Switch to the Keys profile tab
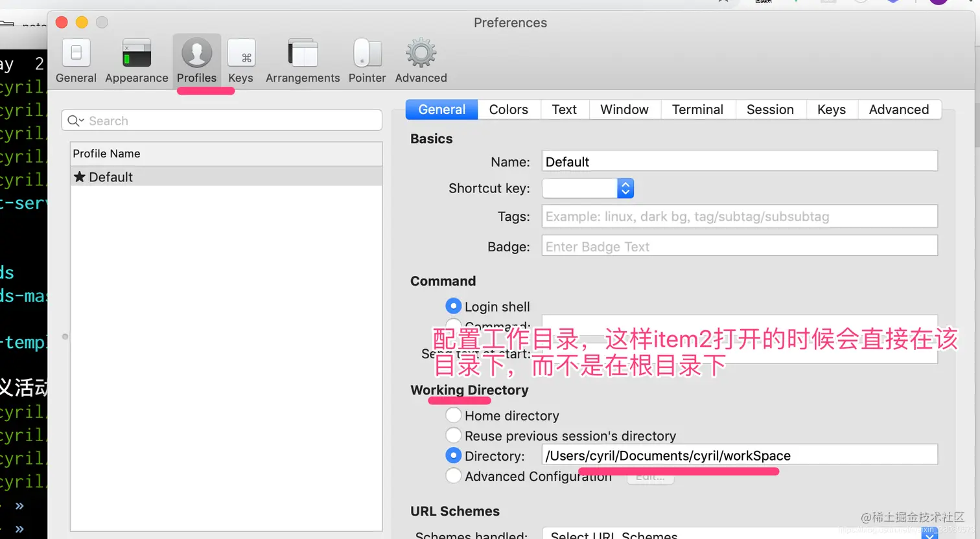The image size is (980, 539). [832, 109]
